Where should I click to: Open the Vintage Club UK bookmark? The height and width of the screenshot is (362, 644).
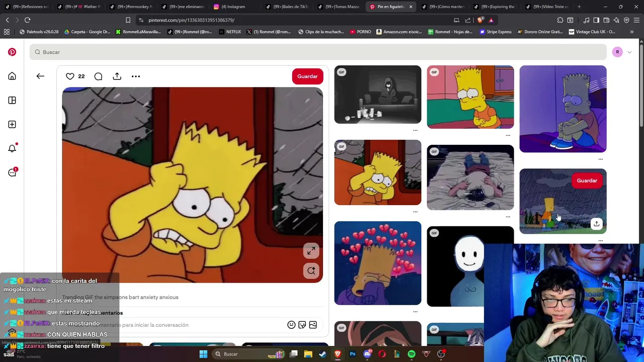pyautogui.click(x=592, y=32)
